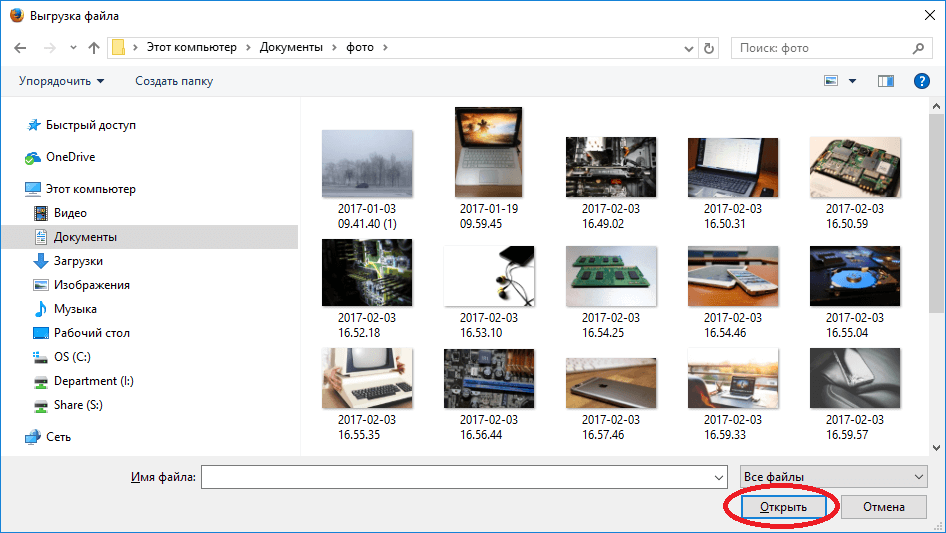Open Загрузки folder in sidebar
Viewport: 946px width, 533px height.
click(78, 261)
